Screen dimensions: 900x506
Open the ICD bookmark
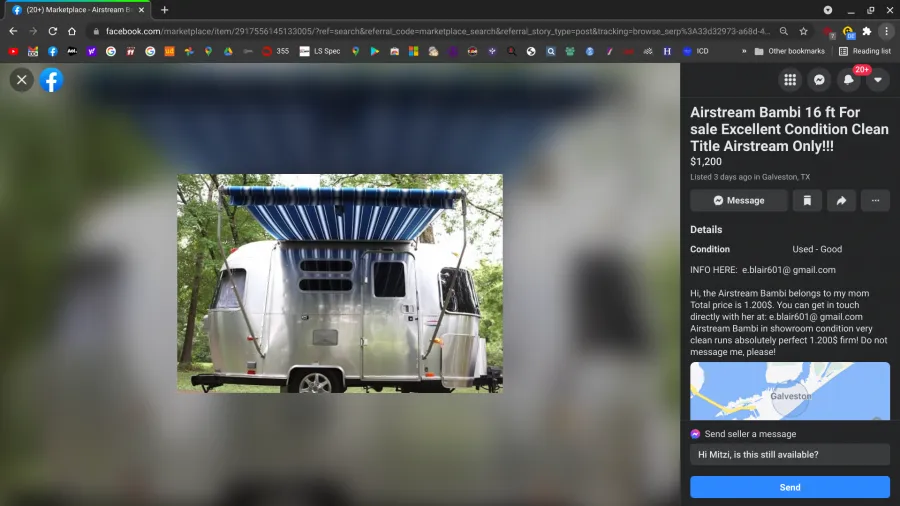point(695,51)
